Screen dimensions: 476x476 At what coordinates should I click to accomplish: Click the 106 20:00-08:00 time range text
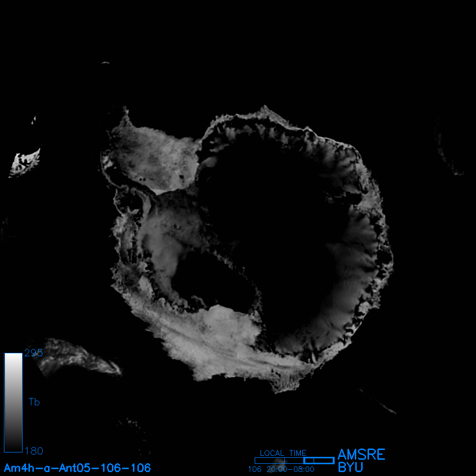click(x=281, y=469)
